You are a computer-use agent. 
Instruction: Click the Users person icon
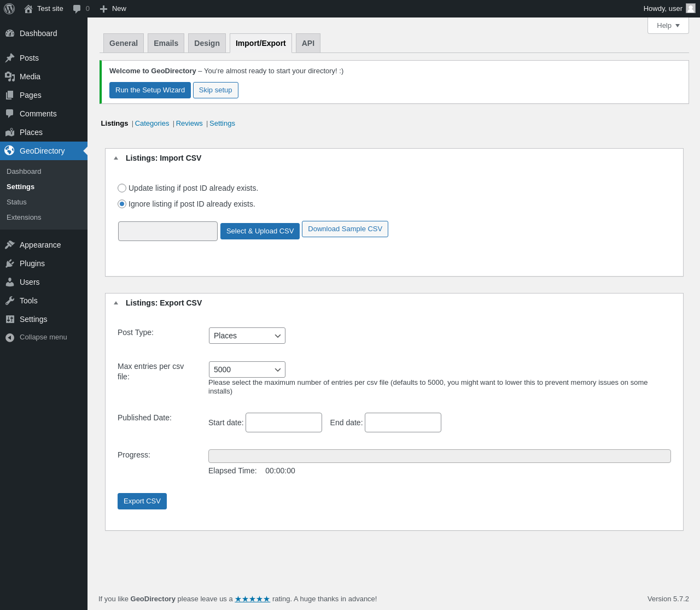pos(10,282)
